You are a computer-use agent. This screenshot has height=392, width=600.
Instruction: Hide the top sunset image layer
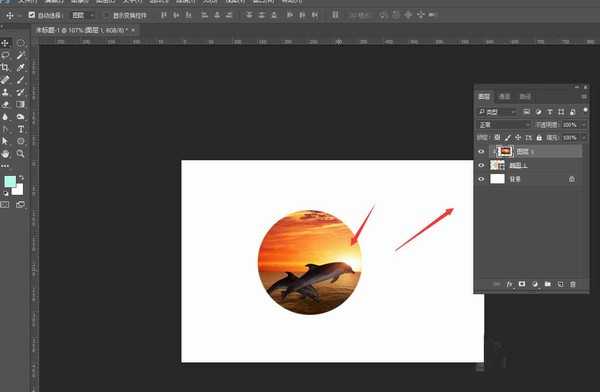[481, 152]
